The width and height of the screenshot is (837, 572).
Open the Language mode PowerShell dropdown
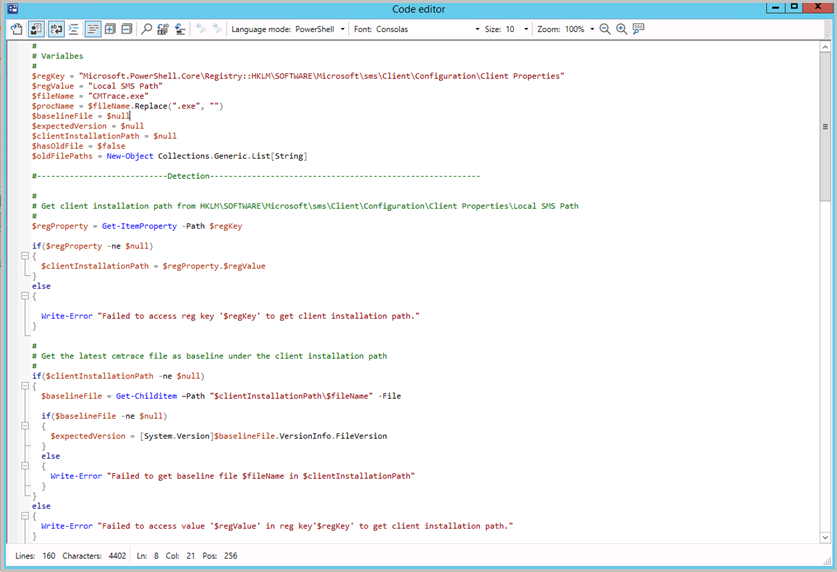(x=342, y=30)
